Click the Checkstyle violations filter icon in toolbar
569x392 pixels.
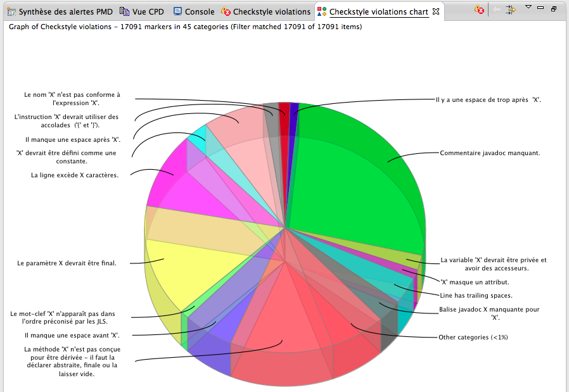pyautogui.click(x=480, y=9)
